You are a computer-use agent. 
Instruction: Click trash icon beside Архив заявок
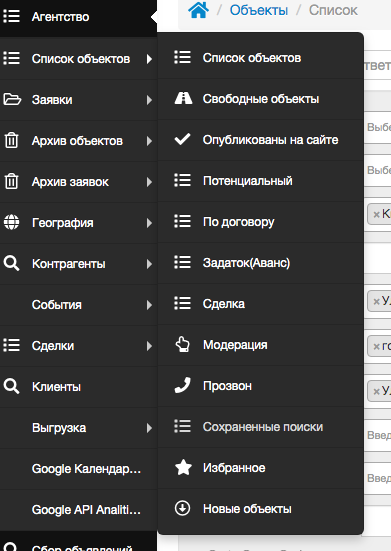(11, 181)
